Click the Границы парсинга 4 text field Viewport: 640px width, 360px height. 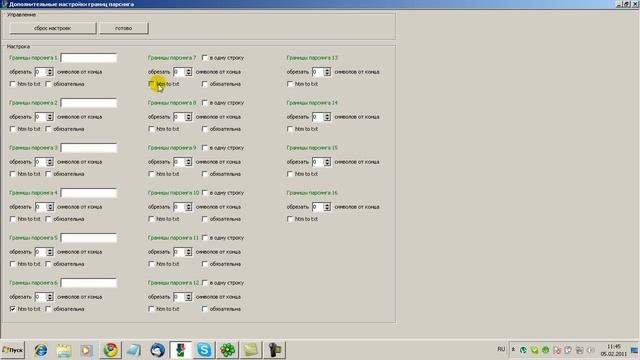(89, 193)
